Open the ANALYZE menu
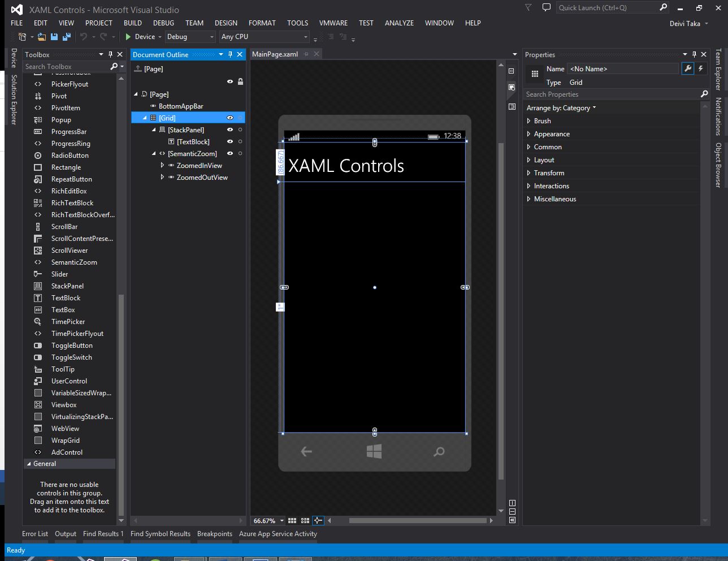The height and width of the screenshot is (561, 728). [399, 23]
